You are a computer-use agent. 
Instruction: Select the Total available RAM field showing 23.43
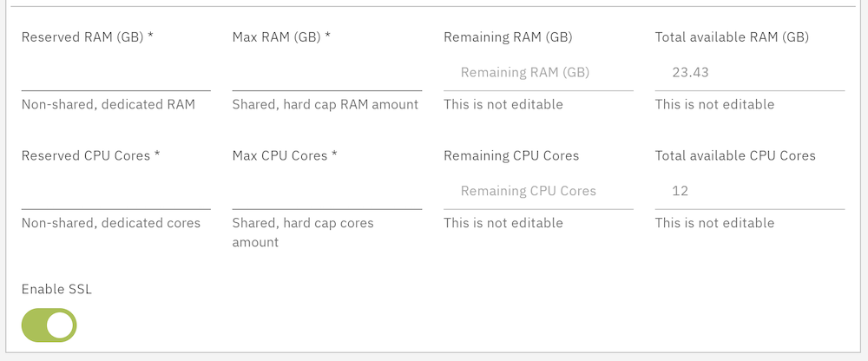click(749, 73)
